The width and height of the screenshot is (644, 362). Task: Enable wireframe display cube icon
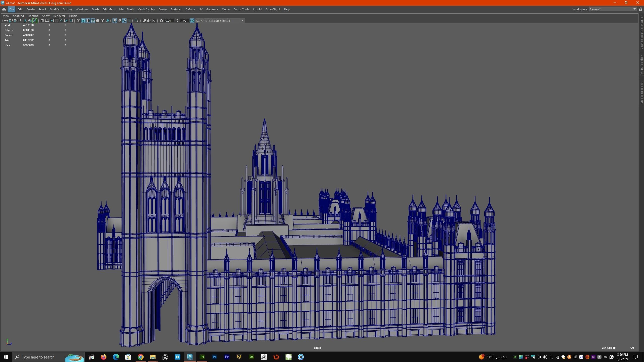pos(78,21)
